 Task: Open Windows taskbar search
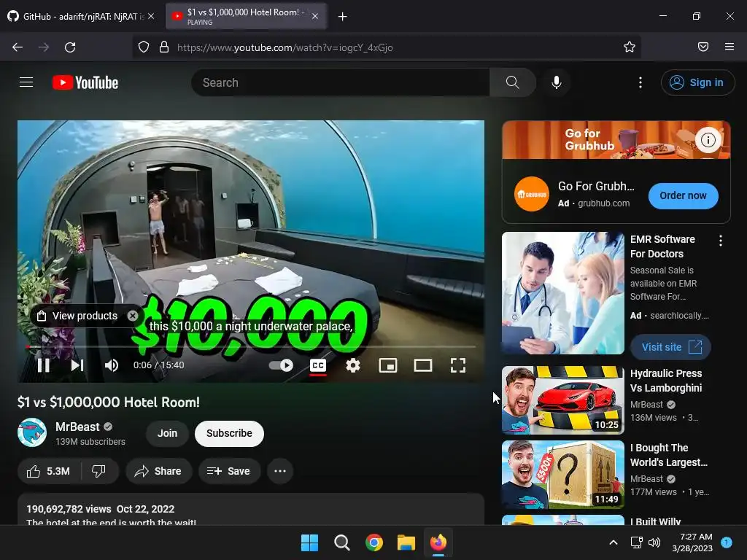(x=342, y=542)
